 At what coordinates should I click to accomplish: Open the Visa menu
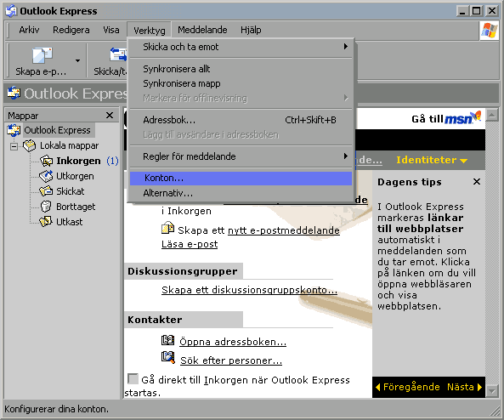click(110, 30)
